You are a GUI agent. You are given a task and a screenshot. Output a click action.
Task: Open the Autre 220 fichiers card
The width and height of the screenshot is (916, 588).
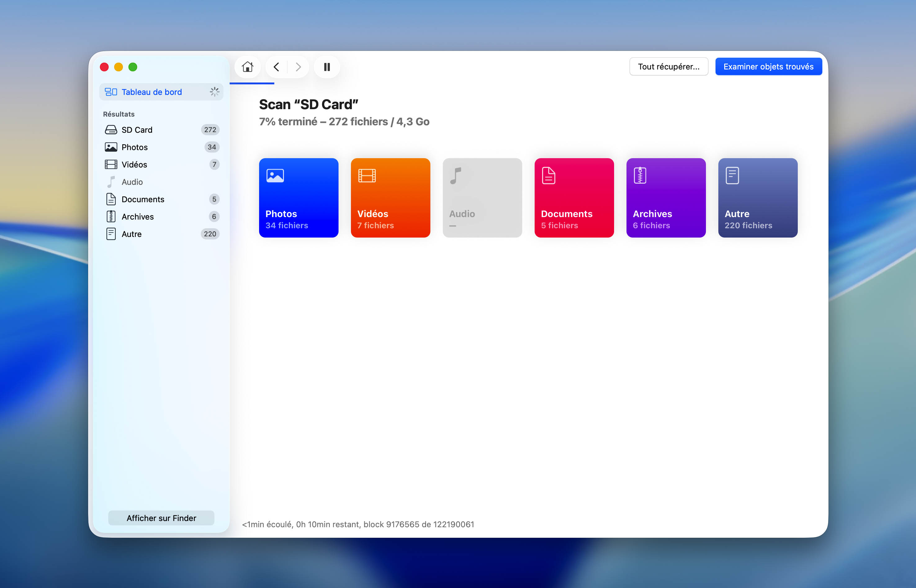coord(758,198)
